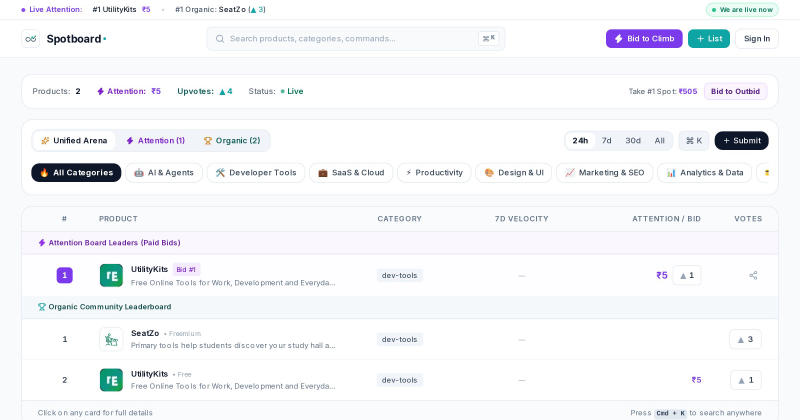Click the Spotboard logo icon
Screen dimensions: 800x420
[x=31, y=39]
